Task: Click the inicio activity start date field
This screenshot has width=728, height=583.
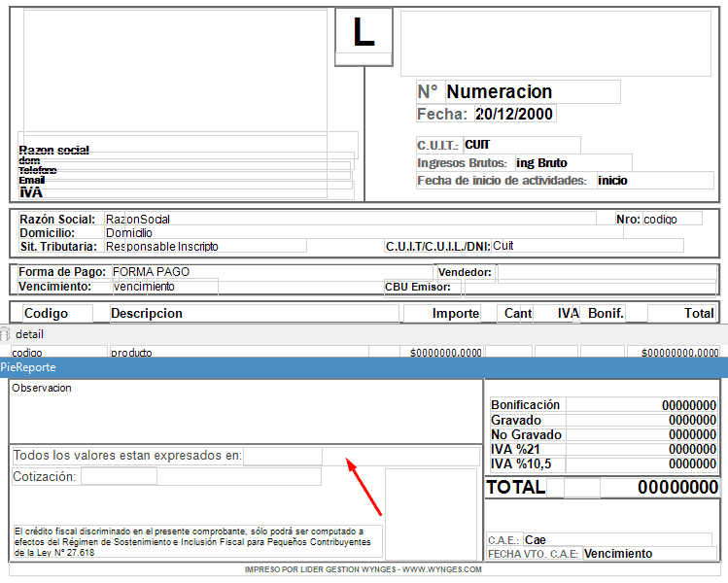Action: (654, 180)
